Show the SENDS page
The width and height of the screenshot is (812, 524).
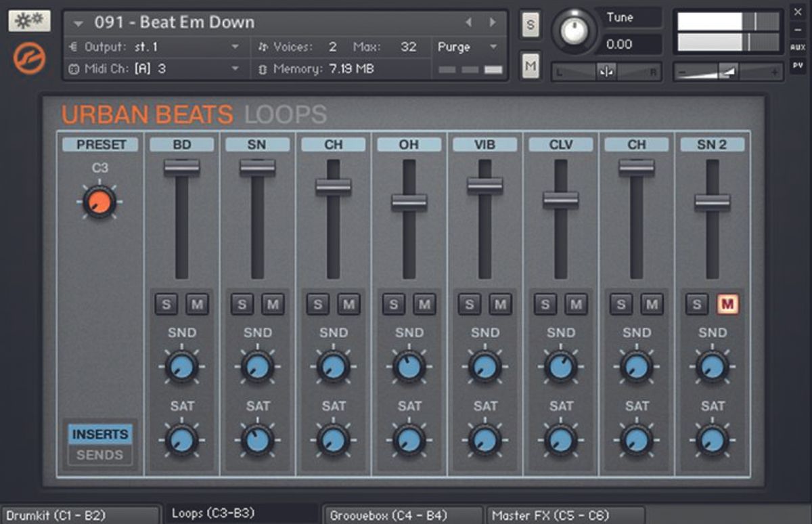pos(99,456)
